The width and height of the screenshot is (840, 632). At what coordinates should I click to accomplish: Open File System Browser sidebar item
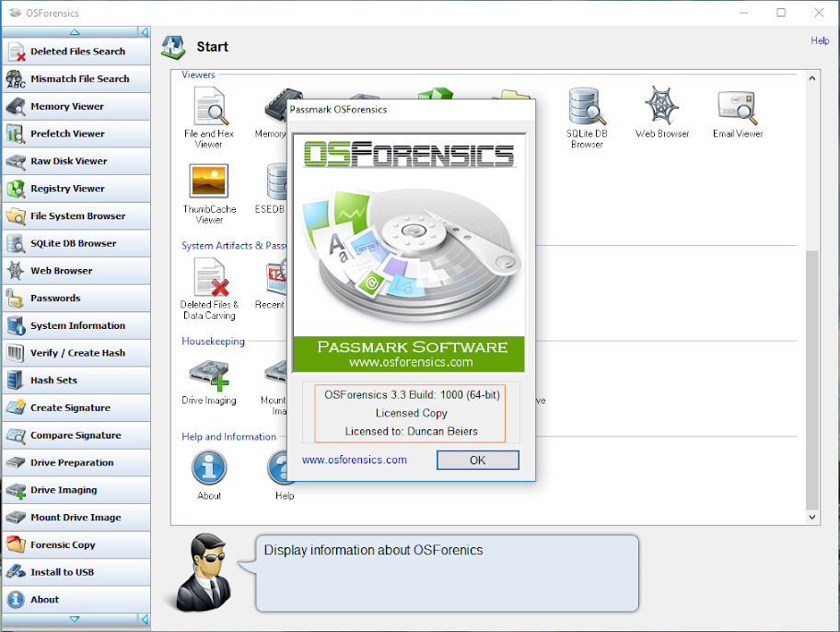[x=76, y=216]
